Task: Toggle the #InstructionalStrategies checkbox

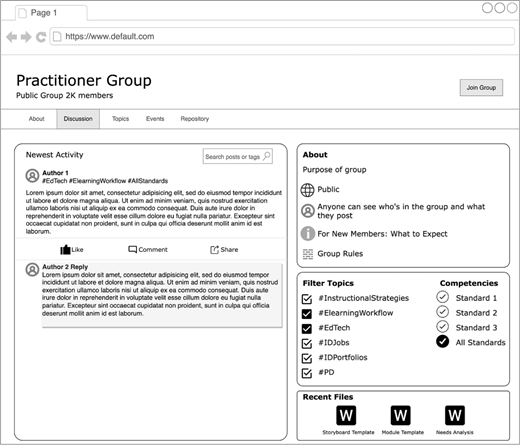Action: [307, 299]
